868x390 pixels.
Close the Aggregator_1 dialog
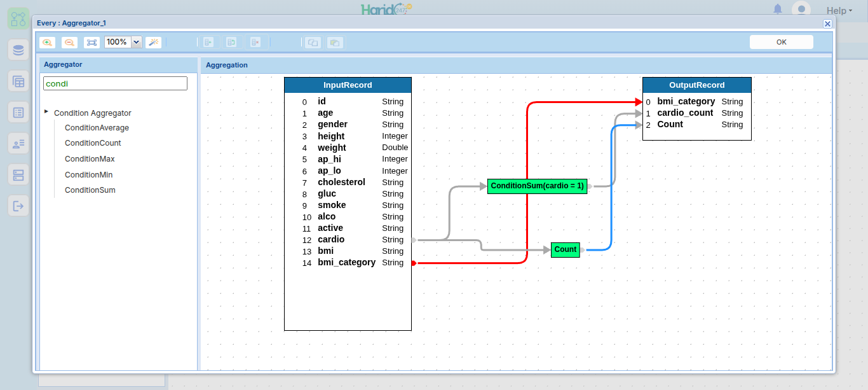point(827,24)
